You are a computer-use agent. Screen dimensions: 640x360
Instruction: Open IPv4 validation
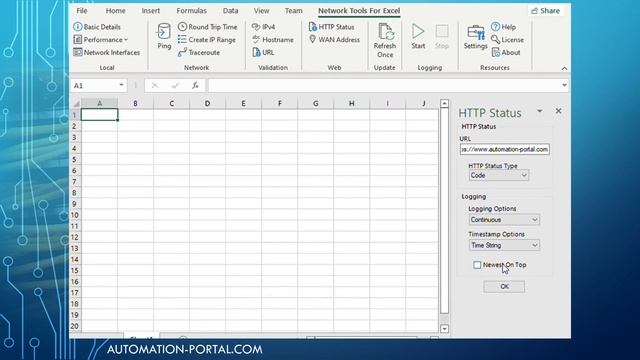[x=263, y=27]
